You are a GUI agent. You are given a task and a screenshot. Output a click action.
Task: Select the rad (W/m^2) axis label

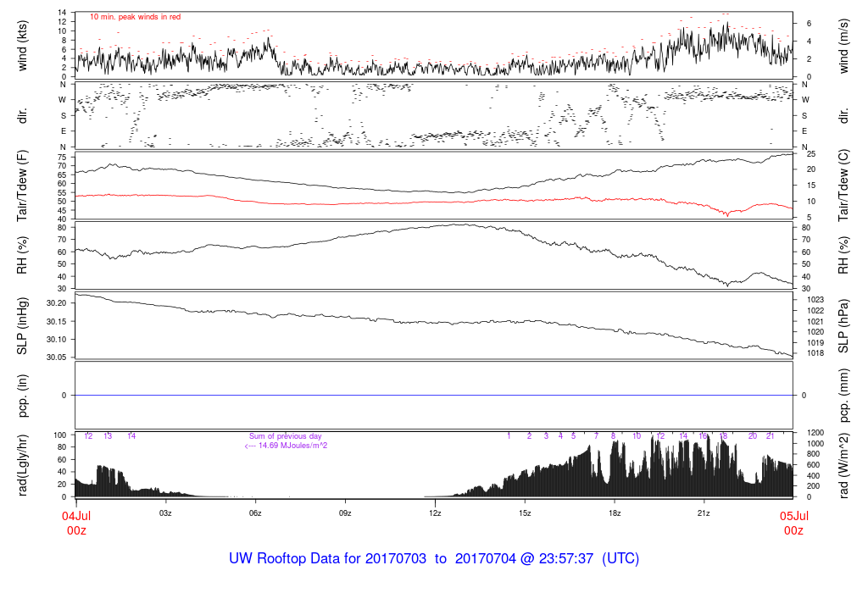843,465
